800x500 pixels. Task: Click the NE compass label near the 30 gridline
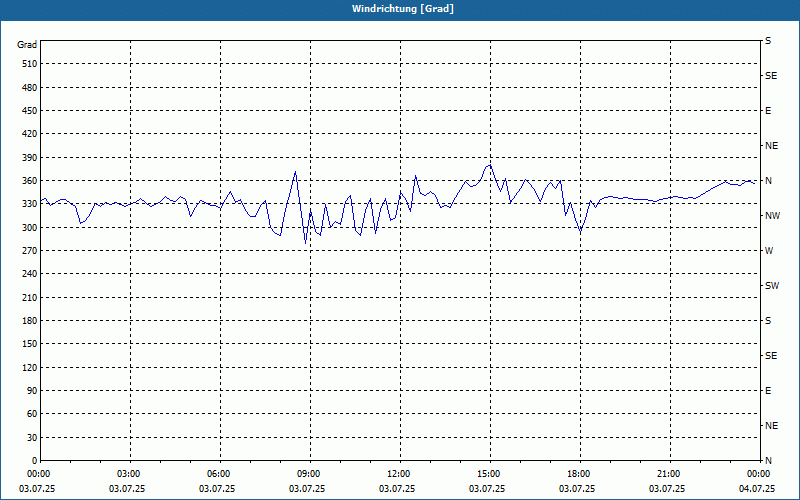point(771,426)
